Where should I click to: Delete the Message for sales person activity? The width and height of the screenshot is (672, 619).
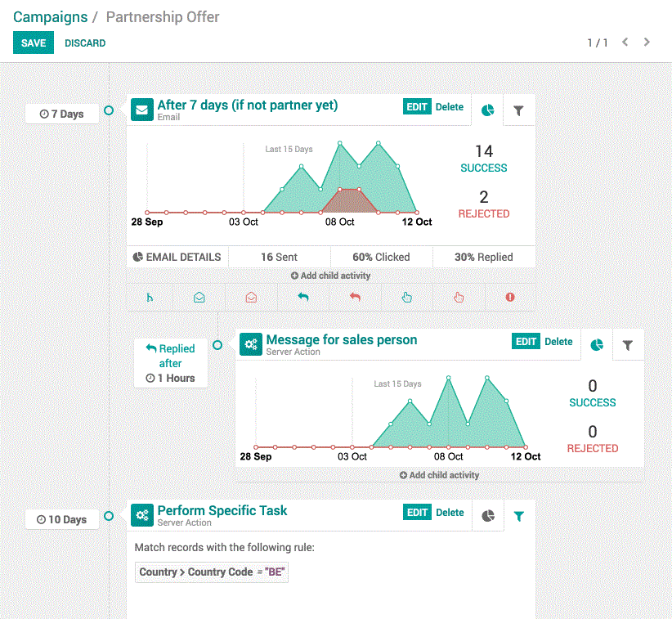click(x=558, y=342)
